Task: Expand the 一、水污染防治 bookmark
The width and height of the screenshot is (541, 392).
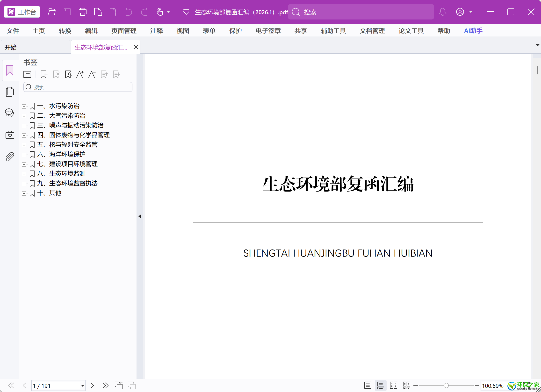Action: point(24,107)
